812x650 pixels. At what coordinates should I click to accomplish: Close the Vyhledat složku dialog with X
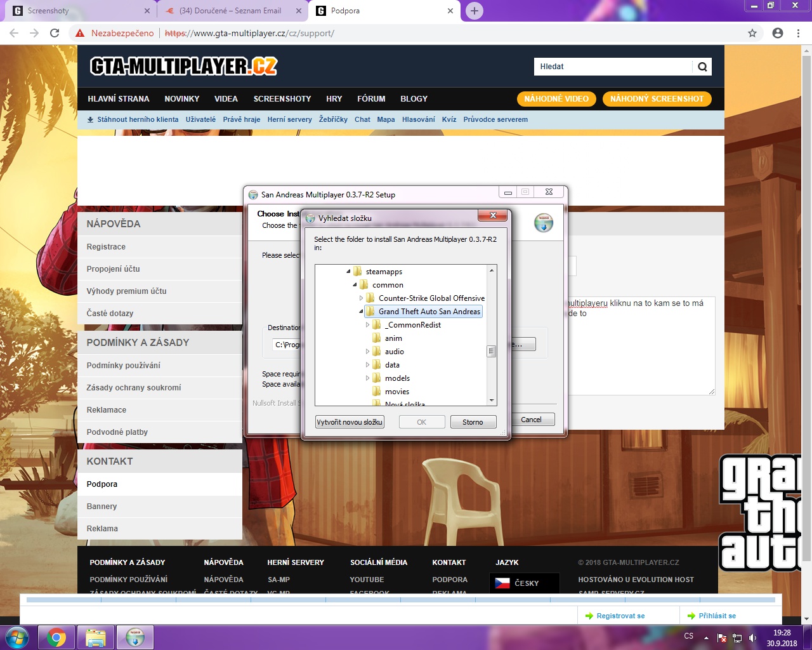click(493, 216)
